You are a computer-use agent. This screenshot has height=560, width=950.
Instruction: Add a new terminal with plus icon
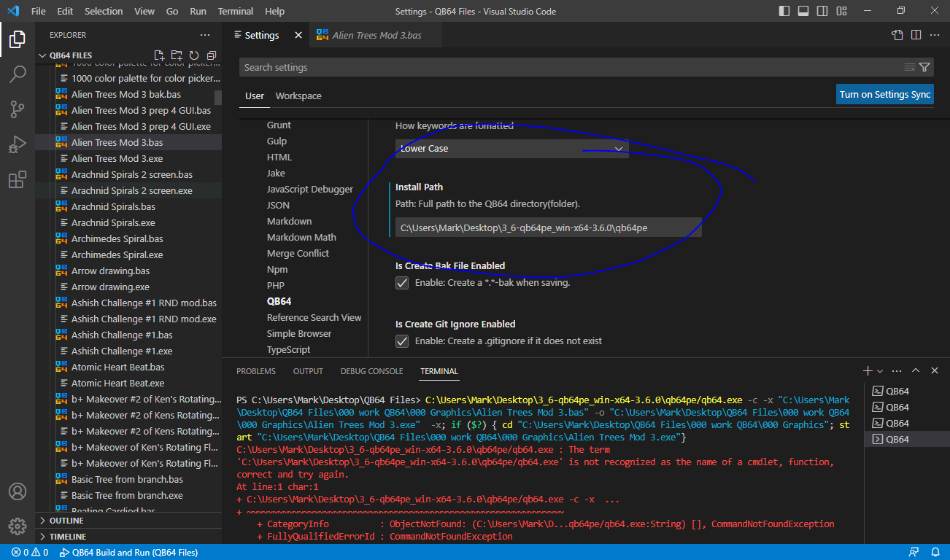(868, 371)
